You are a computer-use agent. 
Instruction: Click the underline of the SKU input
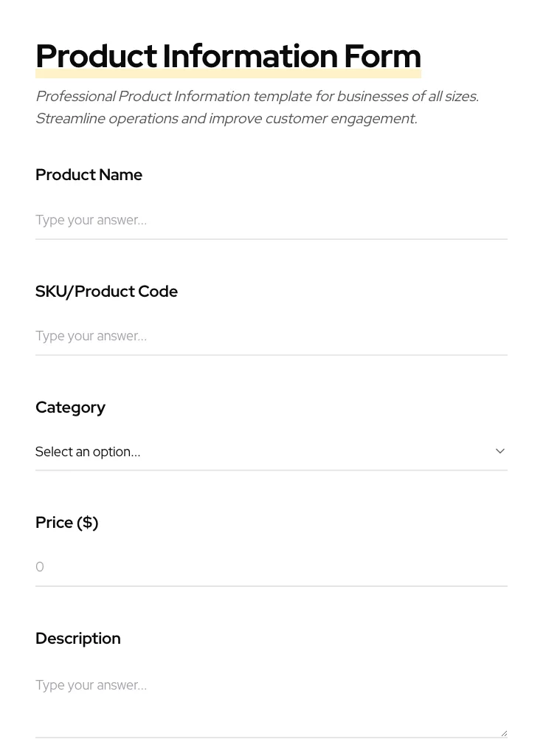coord(271,354)
